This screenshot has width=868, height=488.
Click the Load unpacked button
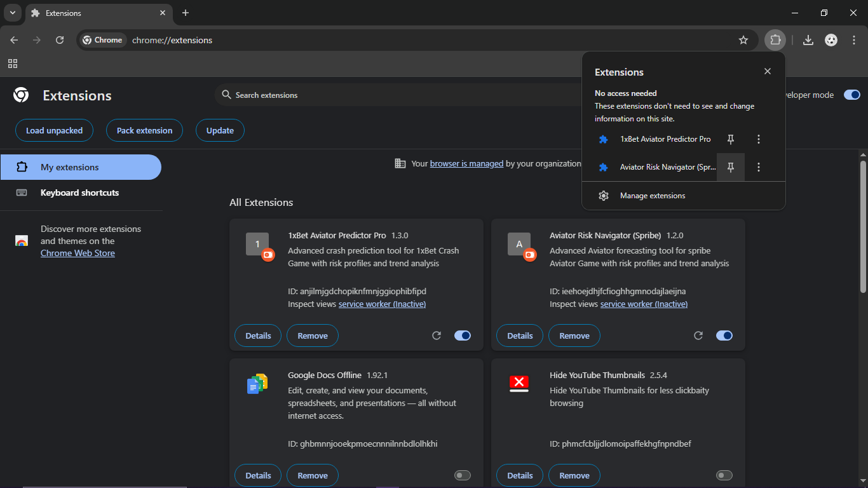point(54,130)
